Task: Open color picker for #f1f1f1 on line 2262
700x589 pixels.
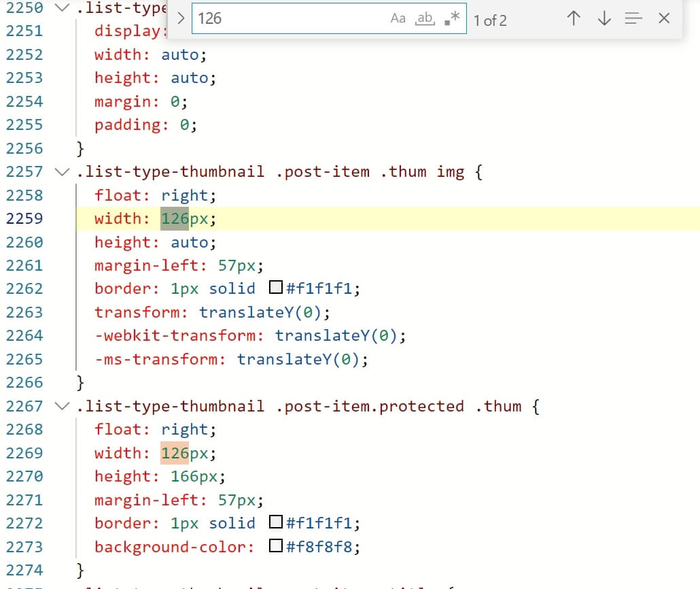Action: pos(276,287)
